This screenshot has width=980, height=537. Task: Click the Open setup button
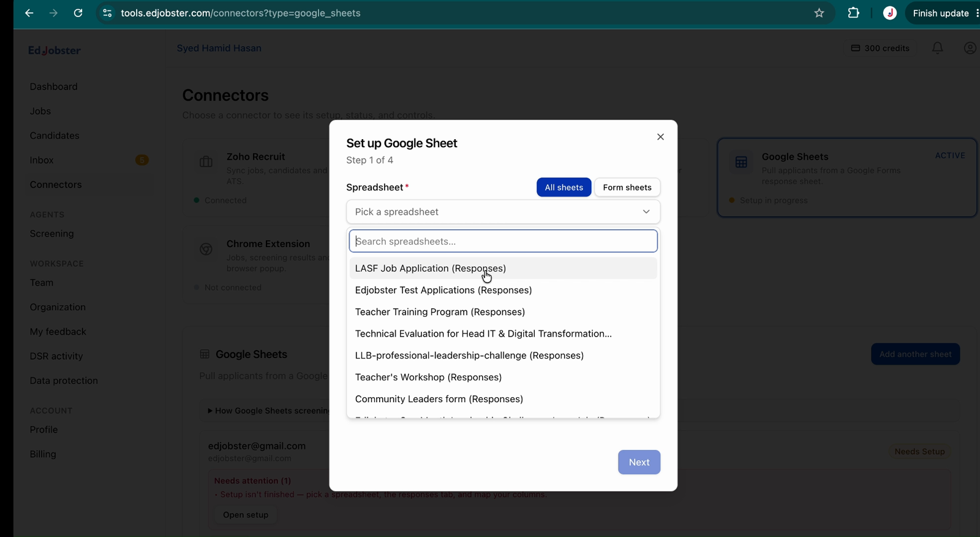pos(246,515)
